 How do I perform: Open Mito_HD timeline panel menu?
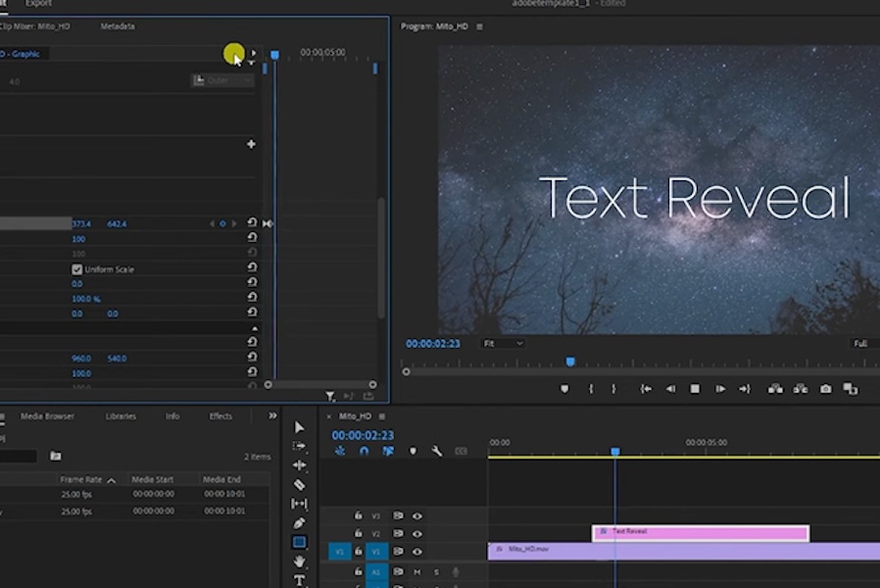click(381, 416)
